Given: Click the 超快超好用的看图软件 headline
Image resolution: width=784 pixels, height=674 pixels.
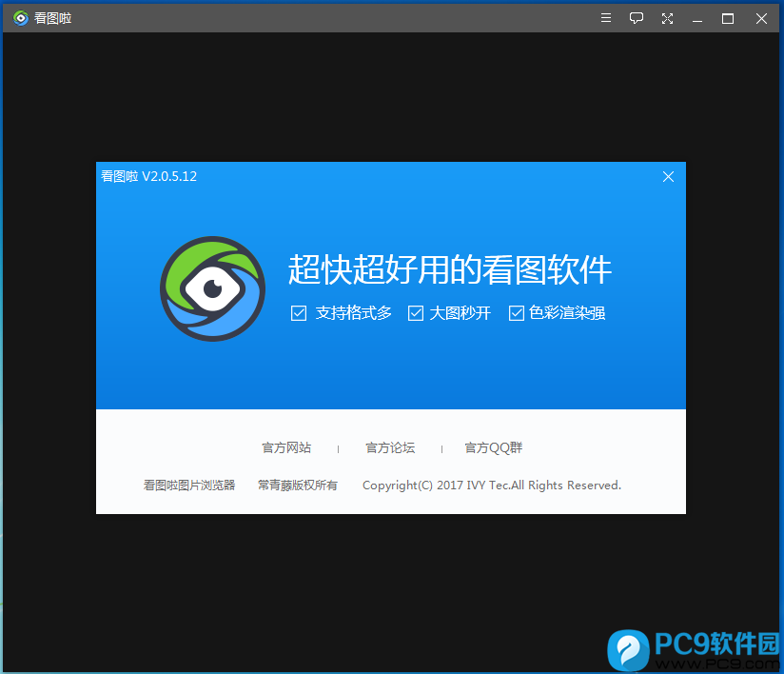Looking at the screenshot, I should tap(450, 269).
